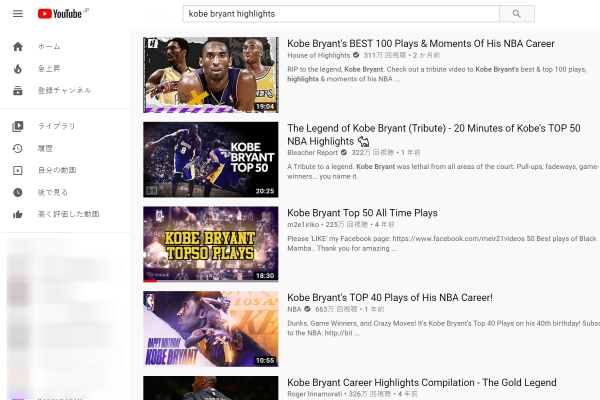The width and height of the screenshot is (600, 400).
Task: Open Kobe Bryant's BEST 100 Plays video title
Action: (421, 44)
